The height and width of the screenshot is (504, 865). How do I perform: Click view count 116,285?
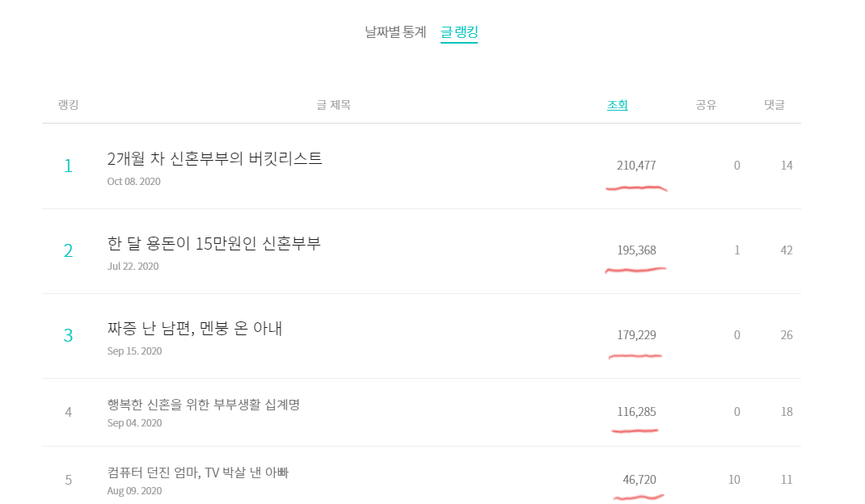point(636,412)
